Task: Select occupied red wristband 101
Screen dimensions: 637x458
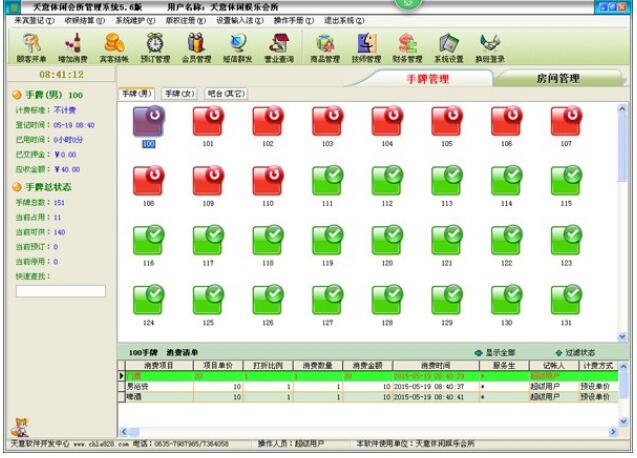Action: click(x=208, y=121)
